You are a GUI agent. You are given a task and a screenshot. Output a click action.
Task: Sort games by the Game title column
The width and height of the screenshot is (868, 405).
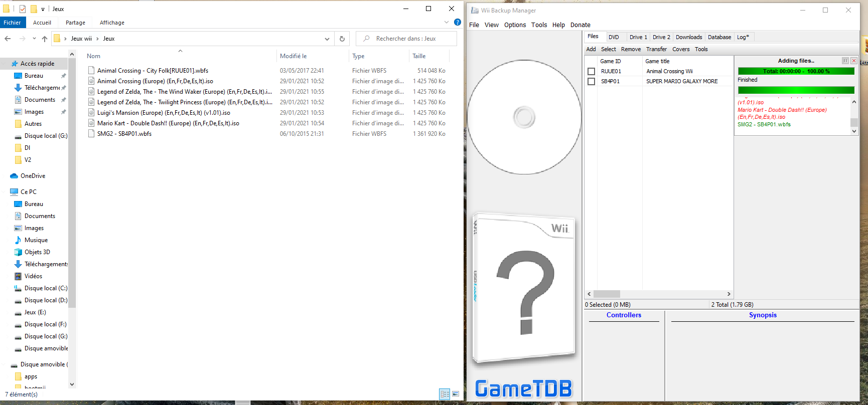688,61
